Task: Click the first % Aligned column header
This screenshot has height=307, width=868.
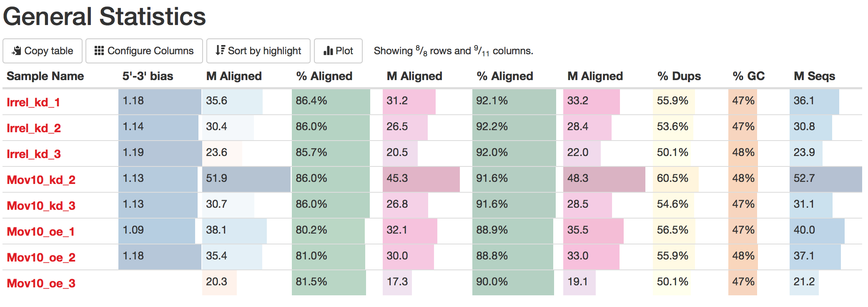Action: click(324, 76)
